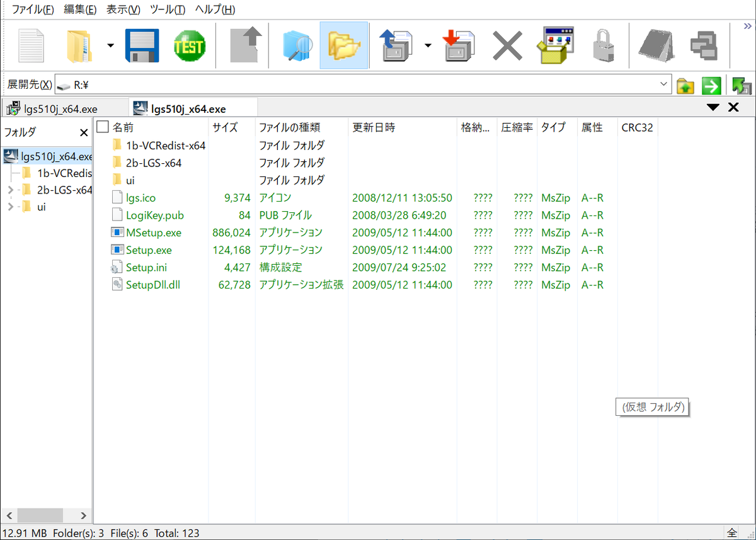
Task: Toggle the highlighted folder view mode icon
Action: click(x=343, y=45)
